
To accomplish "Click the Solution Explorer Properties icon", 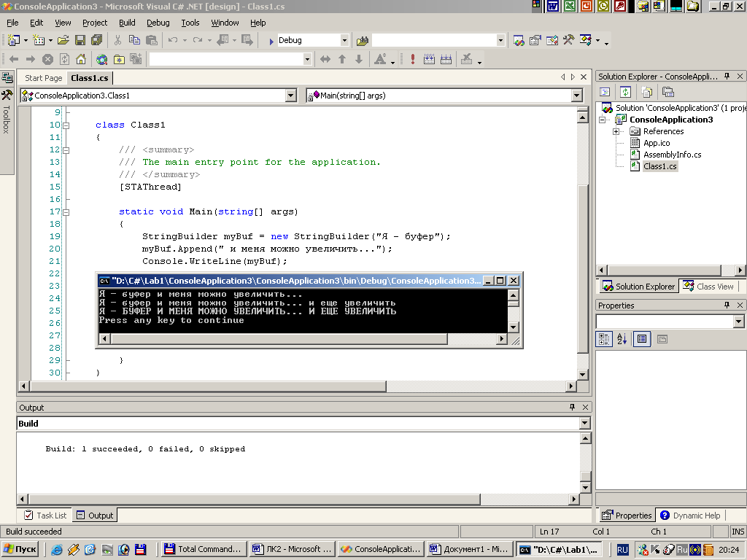I will coord(668,92).
